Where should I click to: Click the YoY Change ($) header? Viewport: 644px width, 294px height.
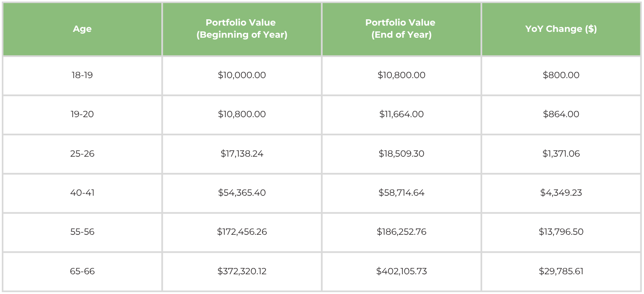coord(561,29)
